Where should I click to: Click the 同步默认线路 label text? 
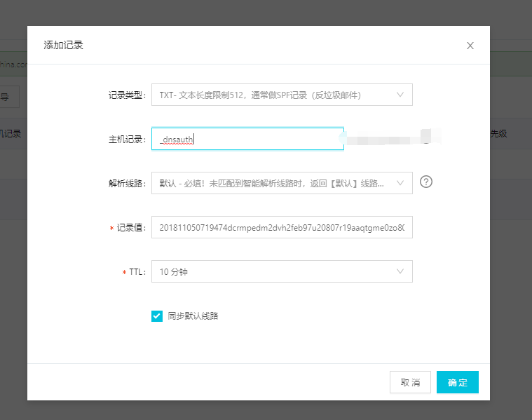[193, 316]
